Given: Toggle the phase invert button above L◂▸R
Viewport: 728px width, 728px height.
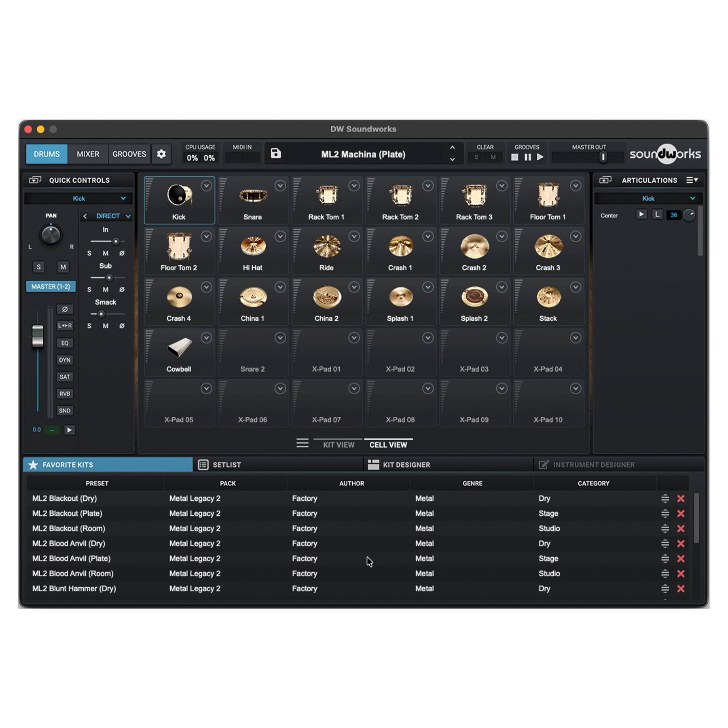Looking at the screenshot, I should point(65,309).
